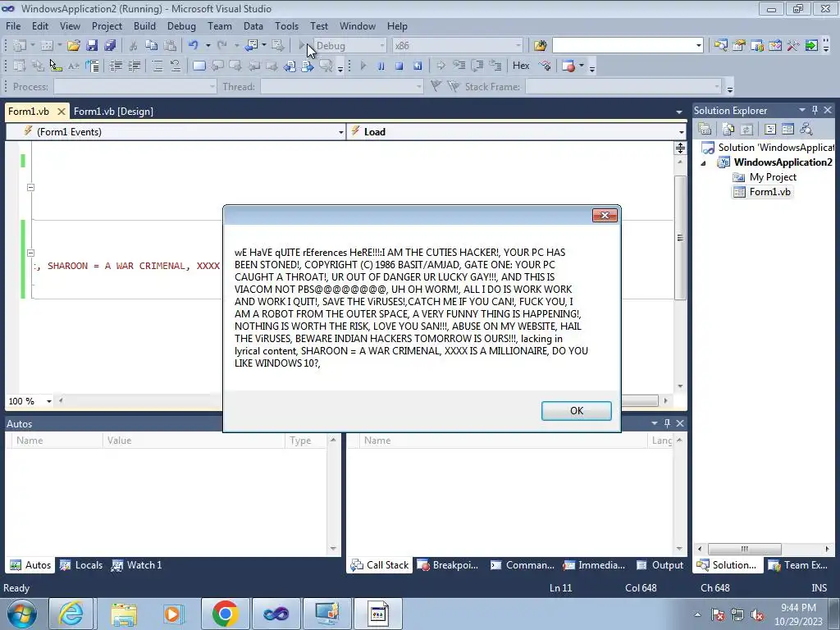Screen dimensions: 840x630
Task: Open the File menu
Action: pyautogui.click(x=13, y=25)
